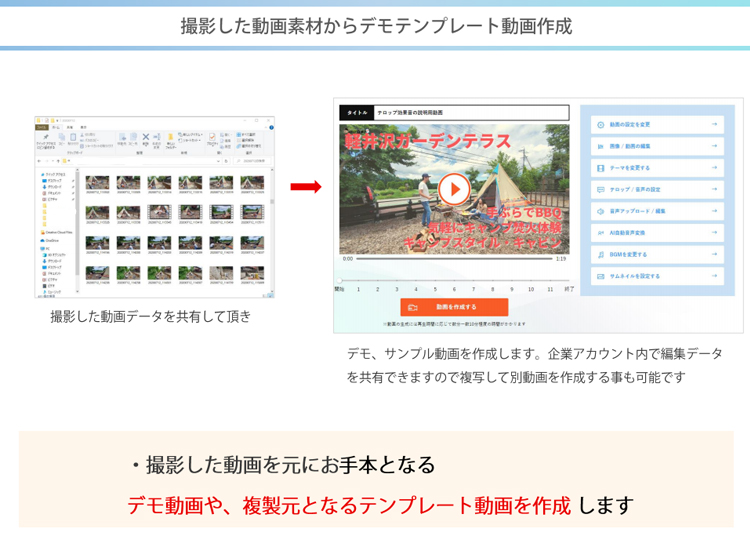Collapse the Explorer ribbon with chevron

coord(266,128)
